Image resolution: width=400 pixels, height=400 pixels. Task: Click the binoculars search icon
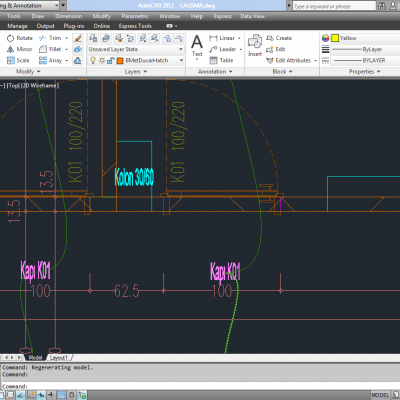point(382,6)
